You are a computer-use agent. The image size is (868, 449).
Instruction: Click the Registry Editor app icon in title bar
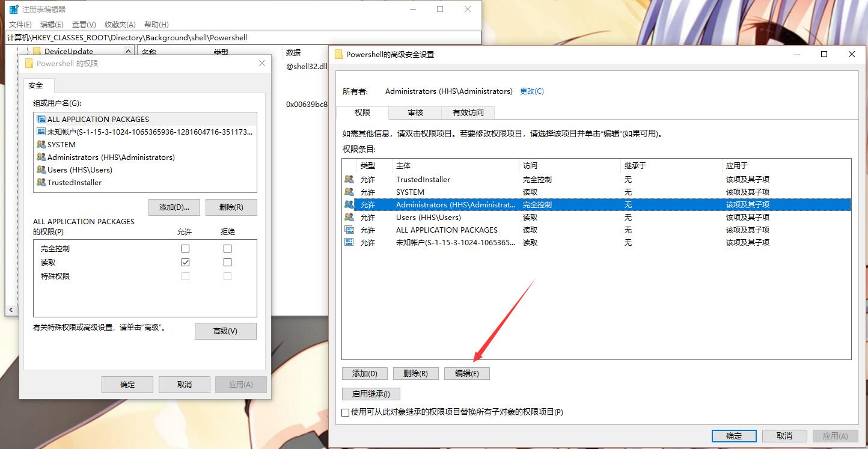pos(13,9)
